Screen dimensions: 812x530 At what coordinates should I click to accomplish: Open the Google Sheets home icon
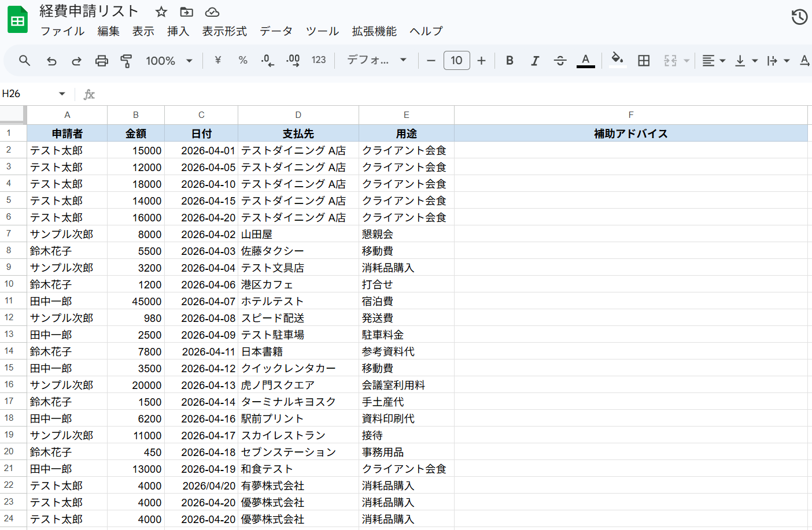click(17, 20)
